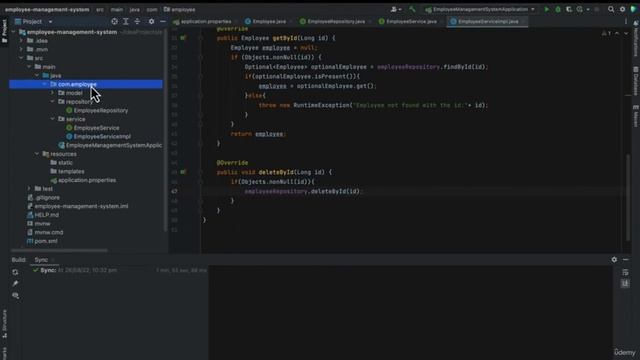640x360 pixels.
Task: Click the editor vertical scrollbar
Action: 628,198
